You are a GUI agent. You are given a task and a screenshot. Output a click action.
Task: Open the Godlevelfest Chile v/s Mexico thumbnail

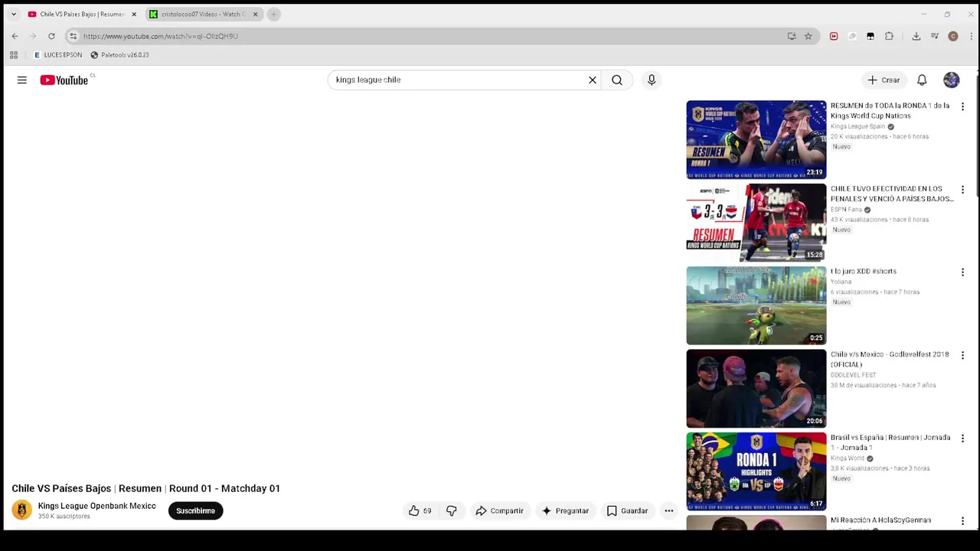click(x=756, y=389)
